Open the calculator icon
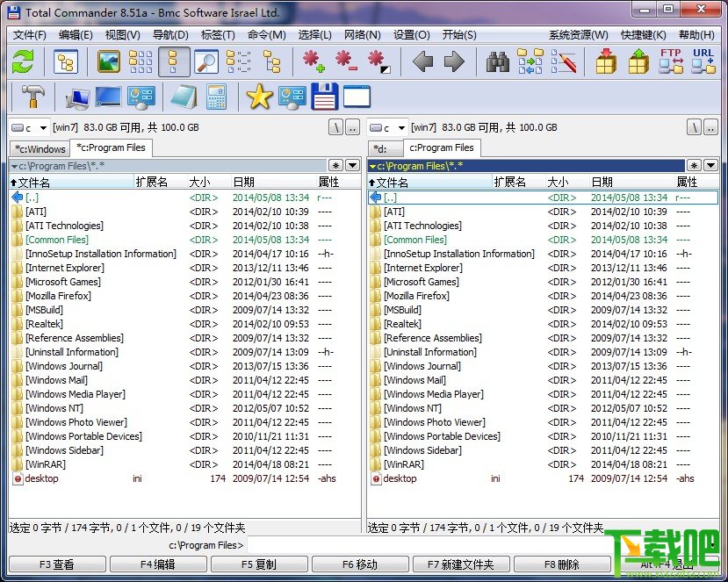Image resolution: width=728 pixels, height=582 pixels. pos(216,97)
